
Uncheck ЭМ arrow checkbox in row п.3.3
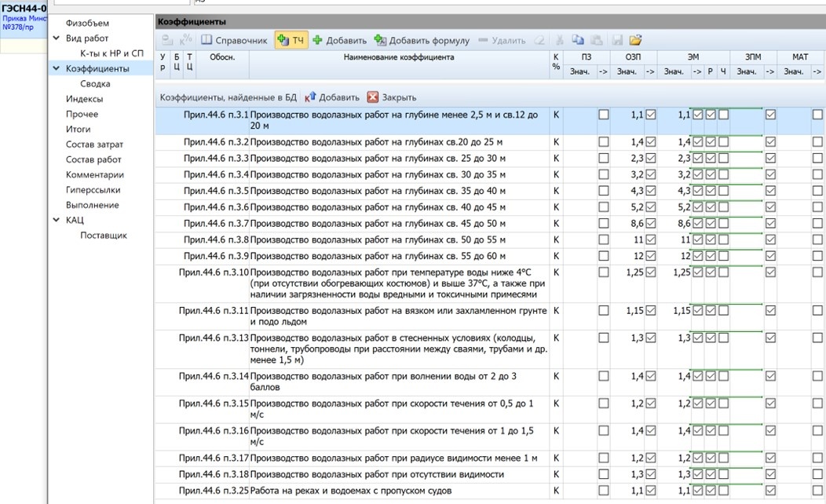coord(698,158)
